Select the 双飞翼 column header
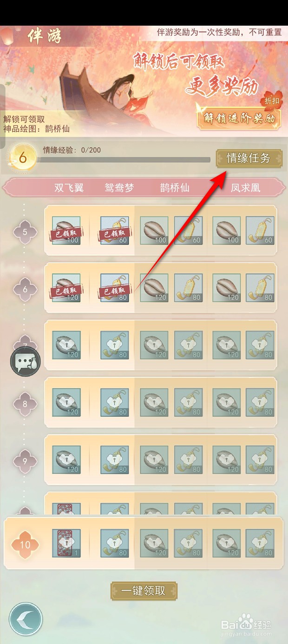 click(x=69, y=188)
